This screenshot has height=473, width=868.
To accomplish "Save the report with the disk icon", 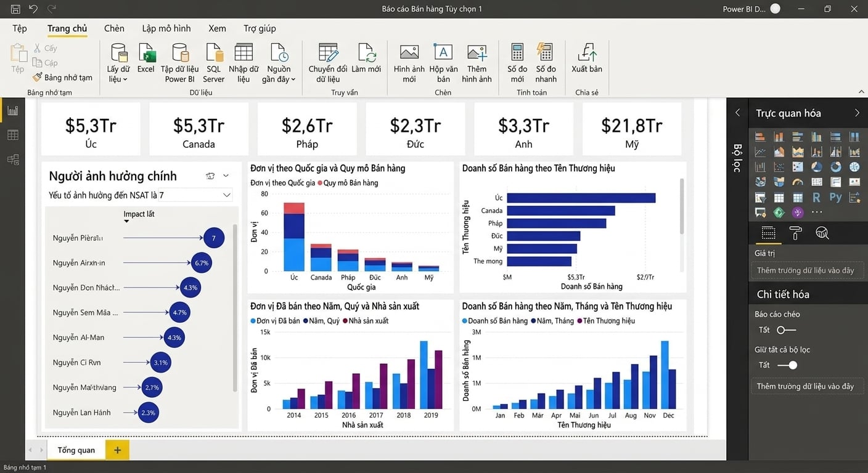I will tap(15, 9).
